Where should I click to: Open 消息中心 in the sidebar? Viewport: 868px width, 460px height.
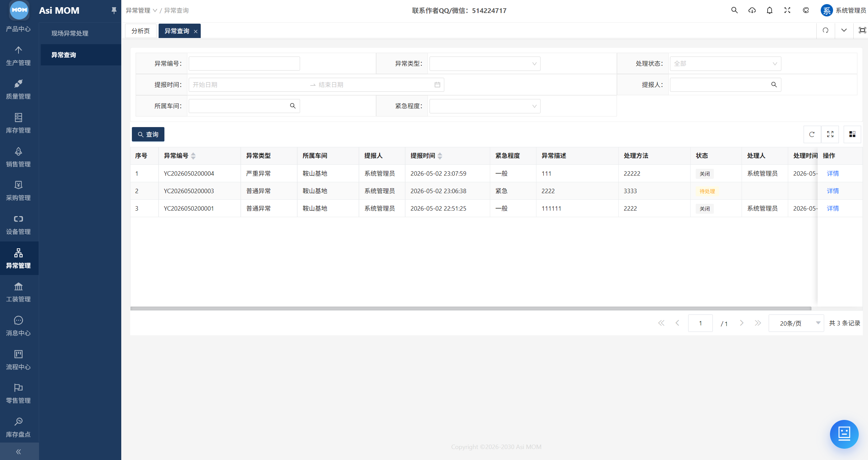(18, 326)
